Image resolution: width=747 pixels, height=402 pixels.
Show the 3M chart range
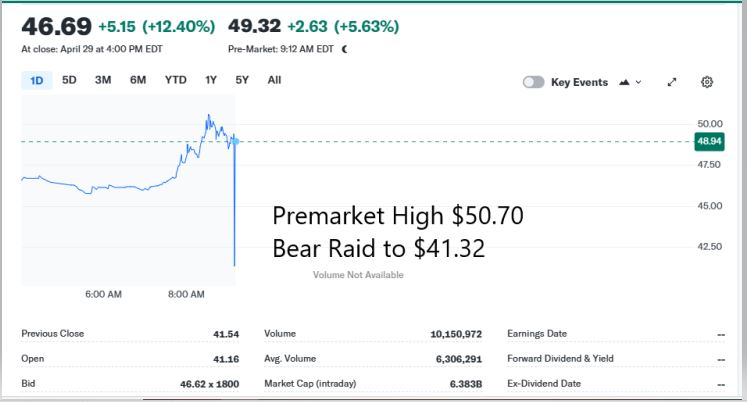click(x=103, y=80)
